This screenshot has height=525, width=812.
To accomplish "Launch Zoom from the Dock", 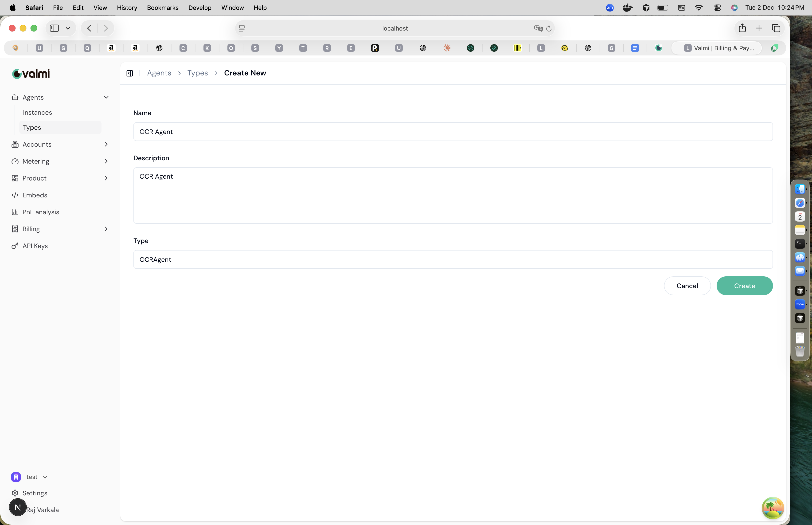I will (800, 304).
